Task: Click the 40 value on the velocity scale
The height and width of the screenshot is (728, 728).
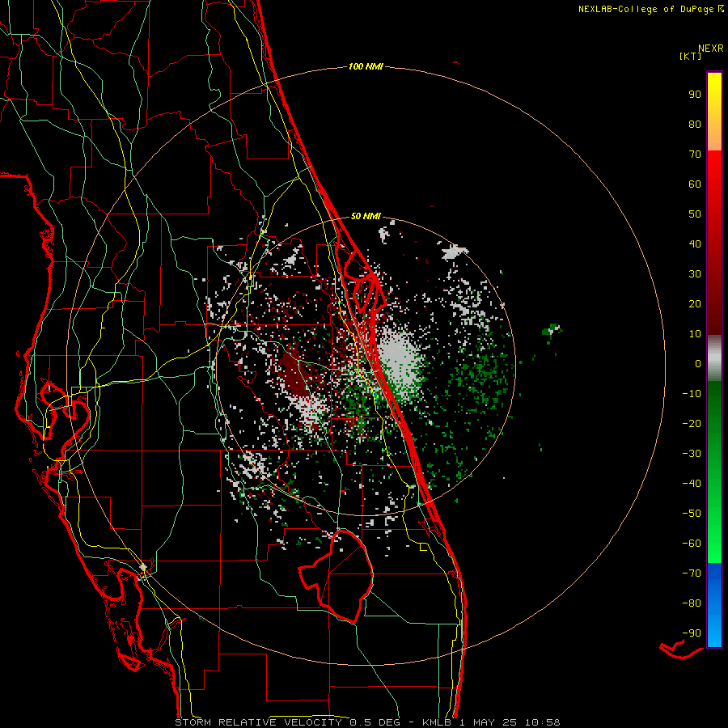Action: click(x=695, y=243)
